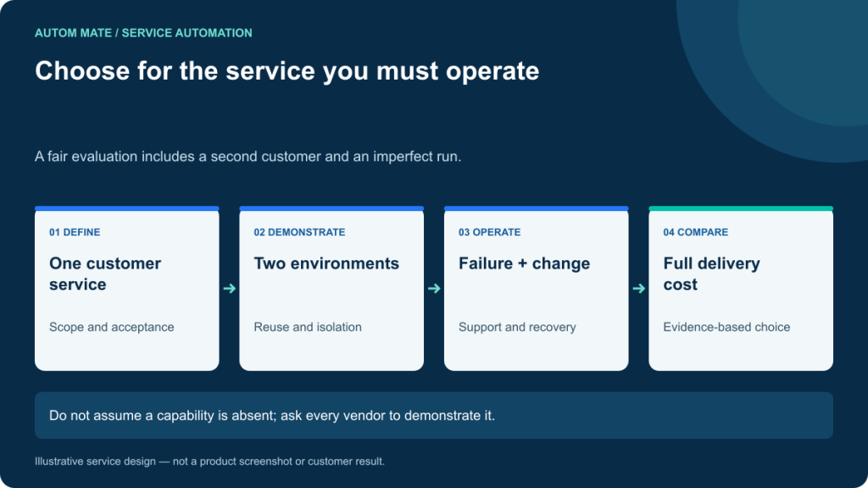
Task: Click the 'Support and recovery' text
Action: click(x=517, y=327)
